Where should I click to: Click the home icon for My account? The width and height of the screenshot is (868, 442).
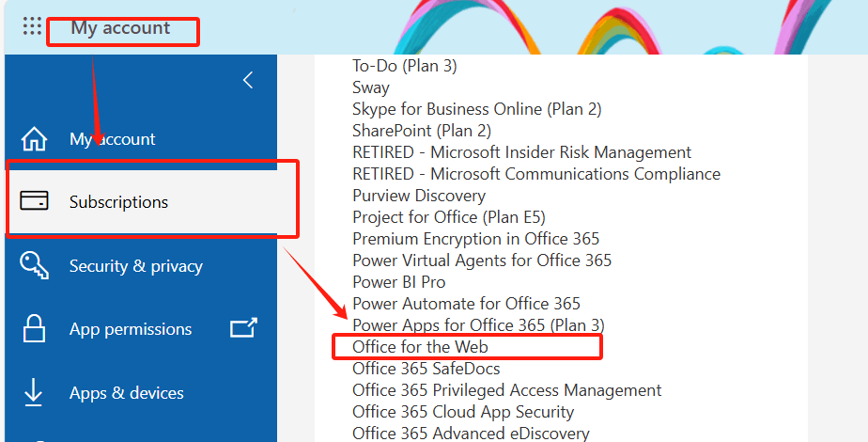(x=35, y=139)
